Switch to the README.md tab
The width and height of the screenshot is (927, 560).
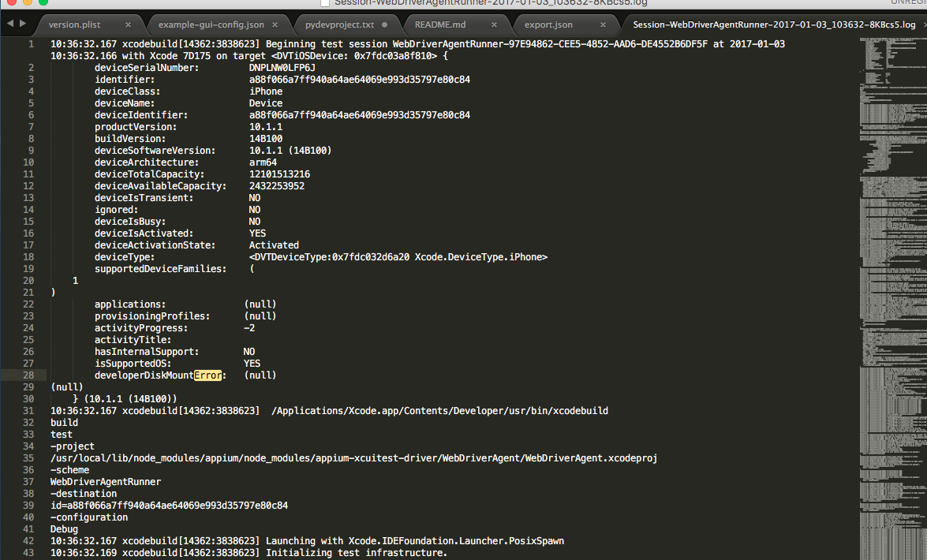pos(440,24)
